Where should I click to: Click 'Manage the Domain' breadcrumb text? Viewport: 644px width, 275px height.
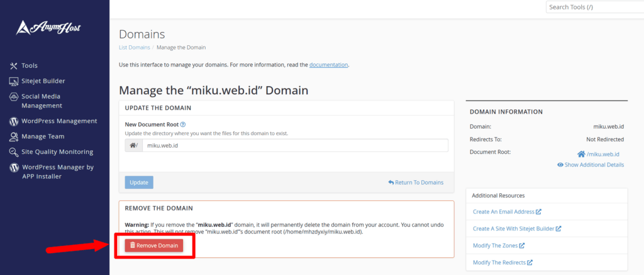pyautogui.click(x=181, y=48)
